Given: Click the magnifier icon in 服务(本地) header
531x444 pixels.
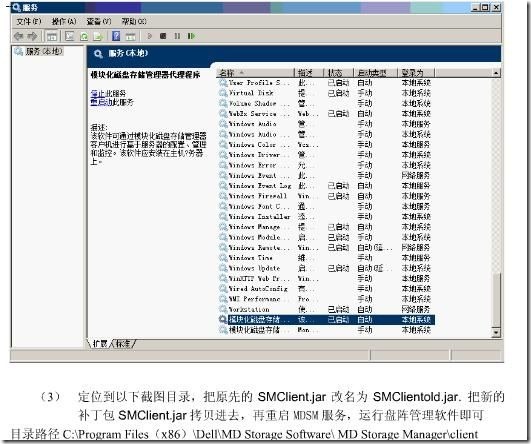Looking at the screenshot, I should pyautogui.click(x=99, y=54).
